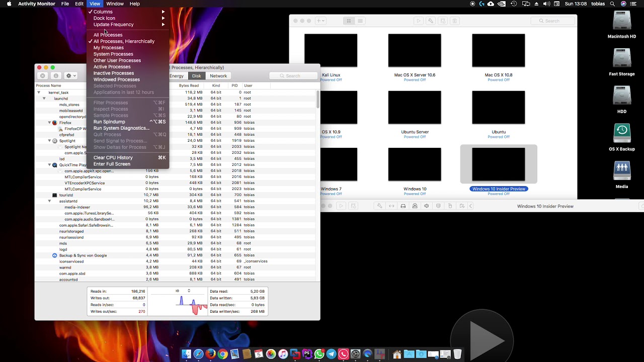Select the Ubuntu Server virtual machine thumbnail

click(x=415, y=108)
